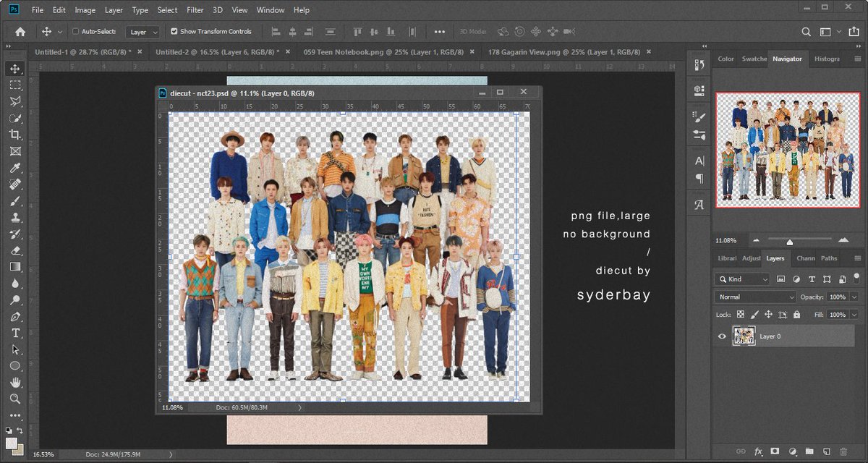Open the Filter menu
Screen dimensions: 868x463
coord(195,10)
